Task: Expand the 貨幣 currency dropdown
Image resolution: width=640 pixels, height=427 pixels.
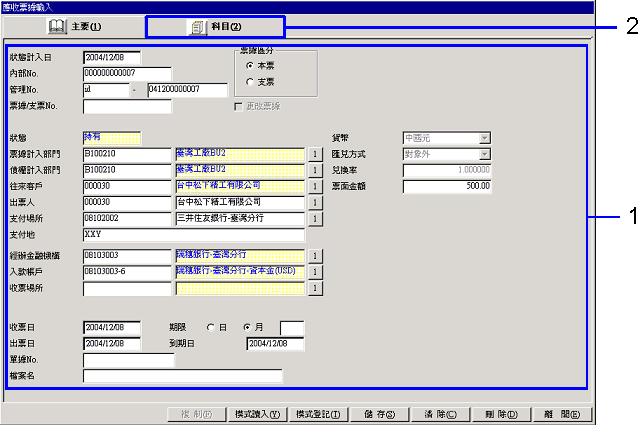Action: [x=484, y=138]
